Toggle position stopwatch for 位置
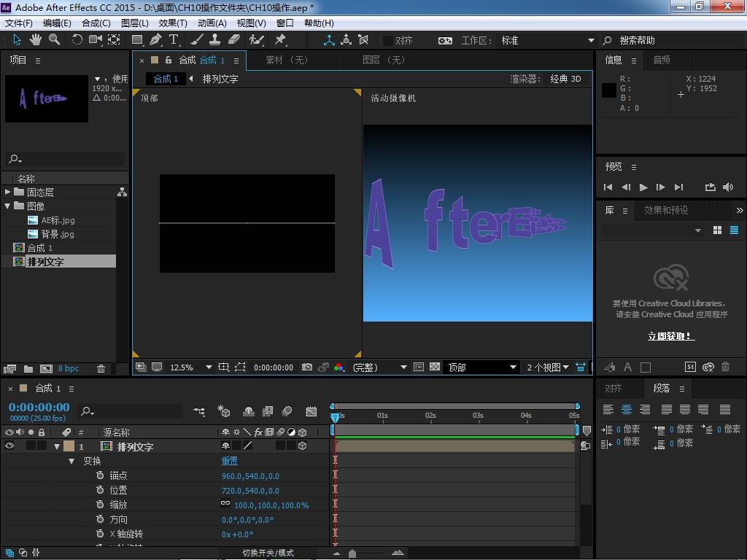This screenshot has height=560, width=747. (x=100, y=490)
